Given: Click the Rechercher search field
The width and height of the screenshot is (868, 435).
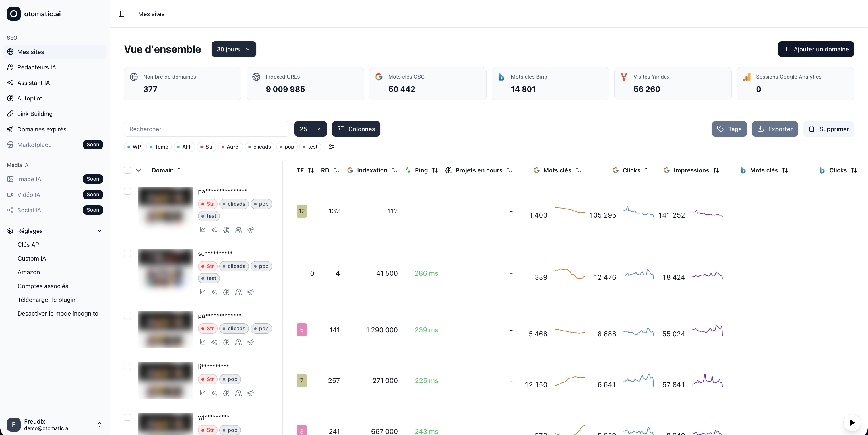Looking at the screenshot, I should click(x=207, y=129).
